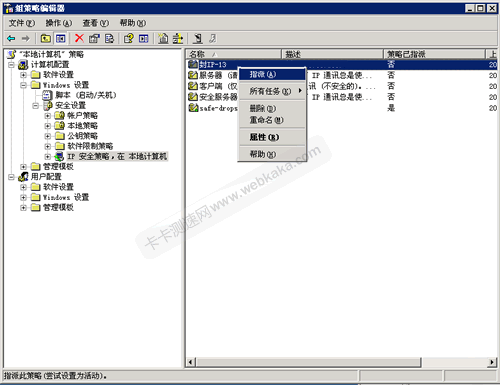Click the Help question-mark toolbar icon
This screenshot has width=500, height=385.
pos(128,39)
